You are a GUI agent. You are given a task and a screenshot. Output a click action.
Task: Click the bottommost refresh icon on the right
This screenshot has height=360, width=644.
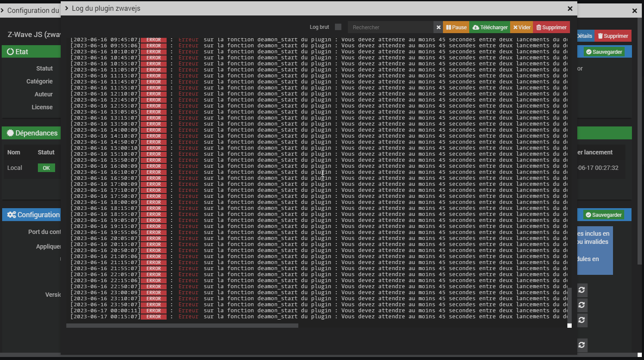click(x=582, y=345)
